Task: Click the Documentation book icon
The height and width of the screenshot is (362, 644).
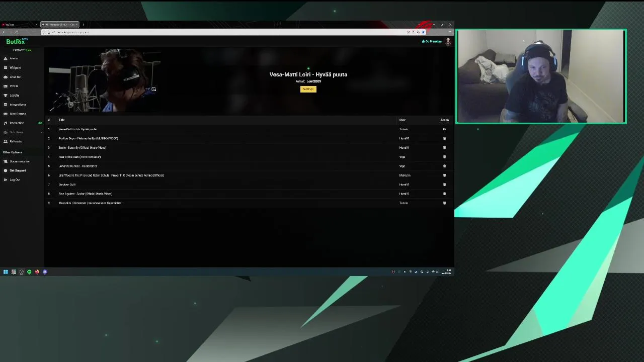Action: tap(6, 161)
